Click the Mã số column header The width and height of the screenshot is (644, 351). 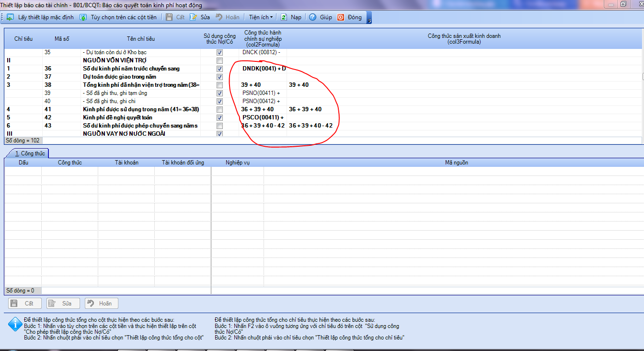62,38
